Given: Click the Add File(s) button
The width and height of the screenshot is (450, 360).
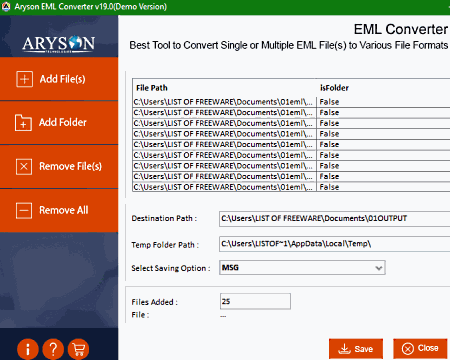Looking at the screenshot, I should click(x=59, y=79).
